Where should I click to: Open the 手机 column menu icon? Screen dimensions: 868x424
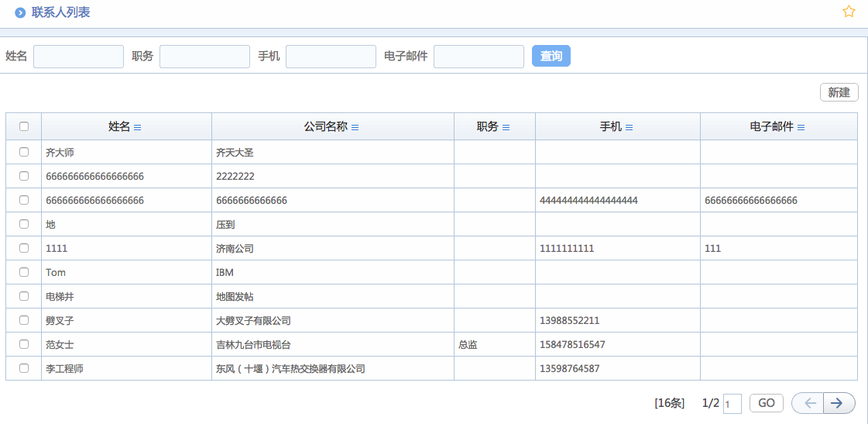point(630,127)
